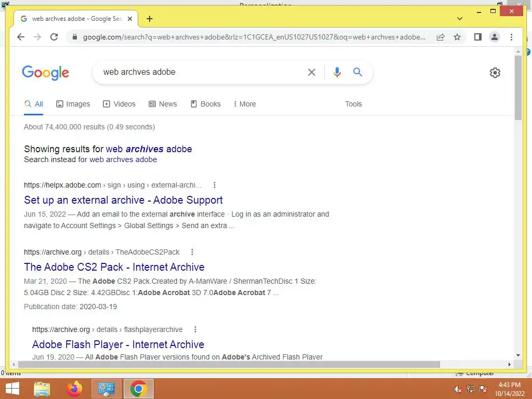View site information via the padlock icon

[x=75, y=37]
